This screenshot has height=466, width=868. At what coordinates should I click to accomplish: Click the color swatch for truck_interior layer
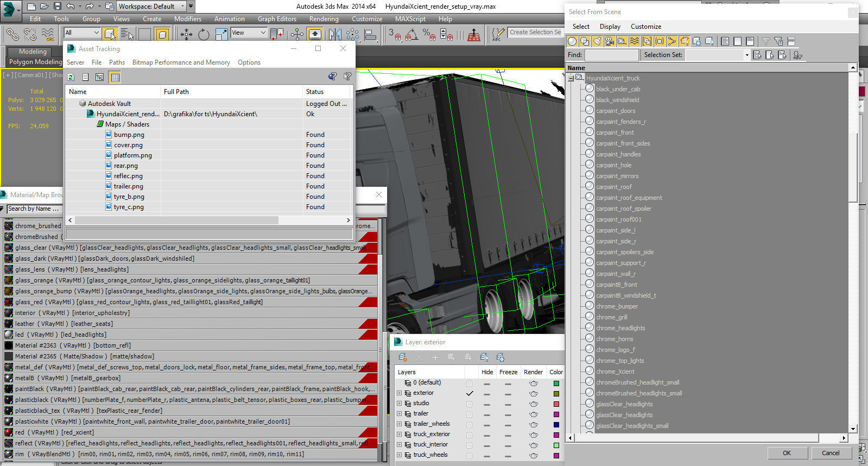[x=556, y=445]
